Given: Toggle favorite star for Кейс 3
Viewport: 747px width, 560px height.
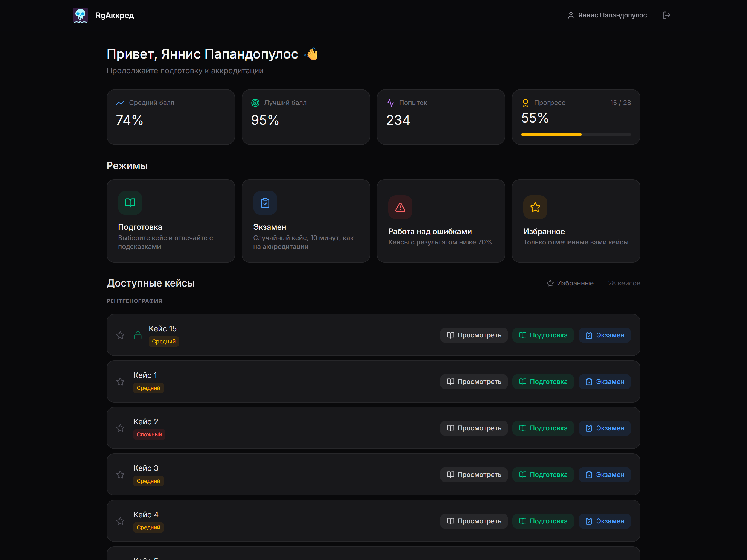Looking at the screenshot, I should (x=120, y=474).
